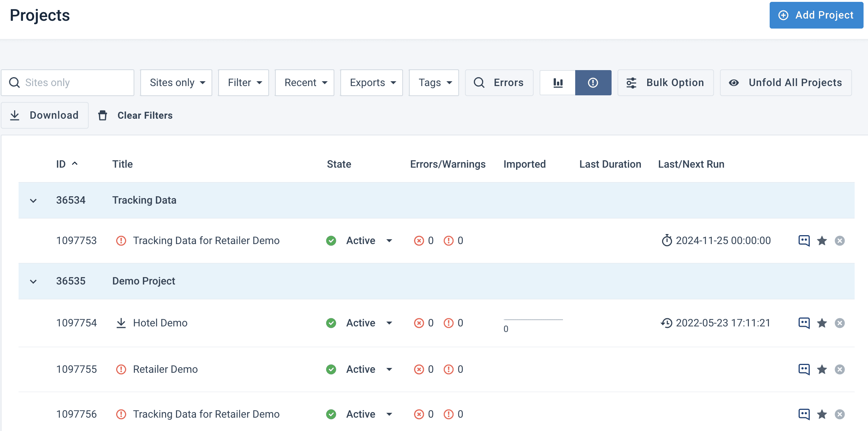Click the Add Project button
The width and height of the screenshot is (868, 431).
(816, 15)
